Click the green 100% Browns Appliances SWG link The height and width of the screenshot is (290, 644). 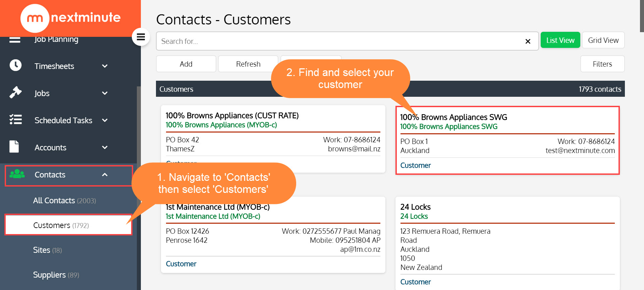click(449, 127)
